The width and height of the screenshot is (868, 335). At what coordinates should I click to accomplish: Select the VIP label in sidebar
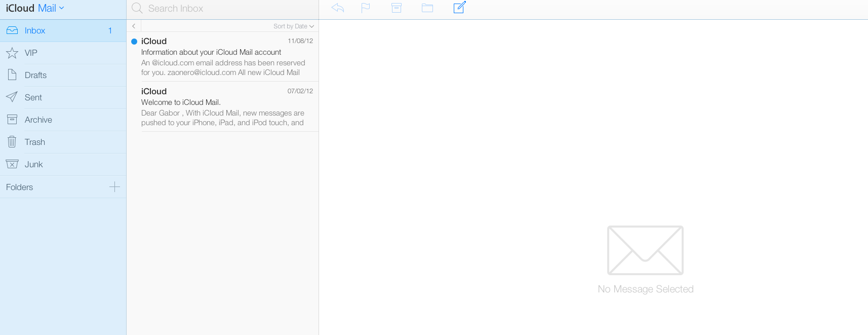(31, 53)
